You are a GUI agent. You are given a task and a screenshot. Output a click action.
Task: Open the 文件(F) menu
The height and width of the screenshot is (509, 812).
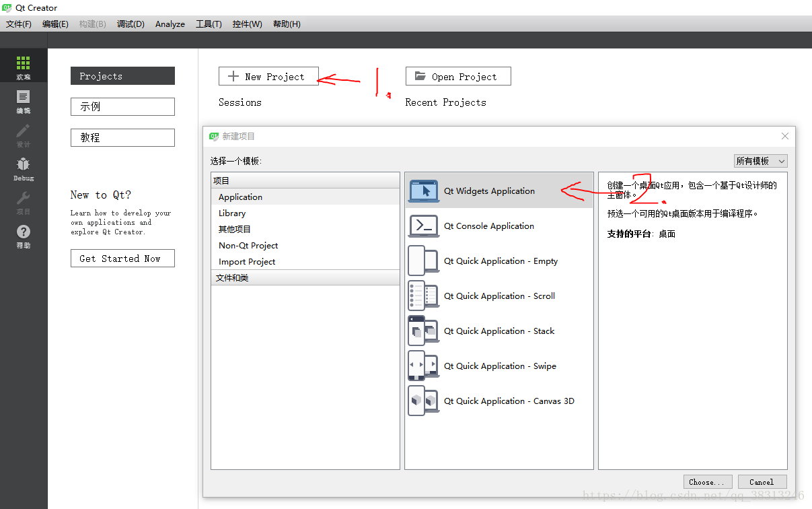coord(19,24)
